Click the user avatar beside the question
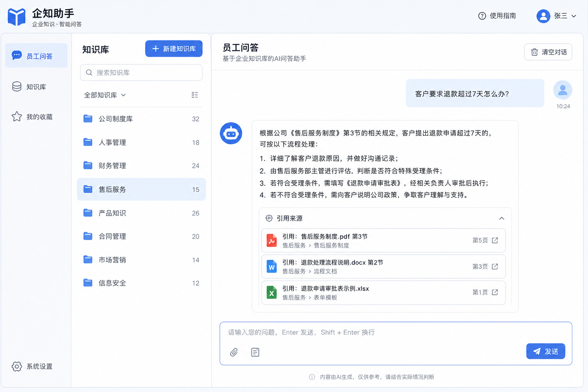The height and width of the screenshot is (392, 588). point(563,90)
